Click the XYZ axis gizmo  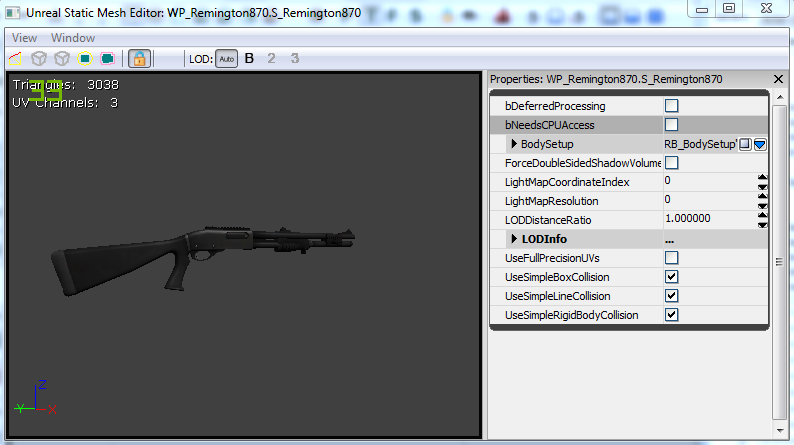pos(35,398)
